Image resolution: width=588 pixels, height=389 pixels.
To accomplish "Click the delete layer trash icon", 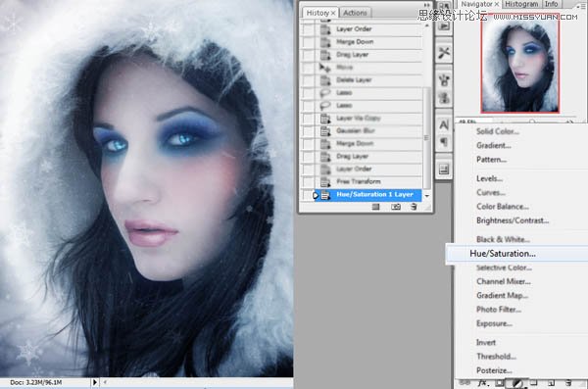I will pyautogui.click(x=568, y=382).
